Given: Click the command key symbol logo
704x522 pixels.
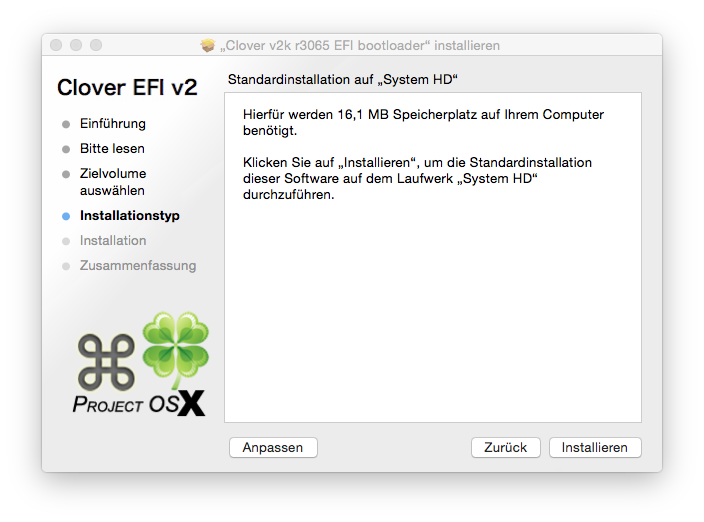Looking at the screenshot, I should (x=106, y=362).
